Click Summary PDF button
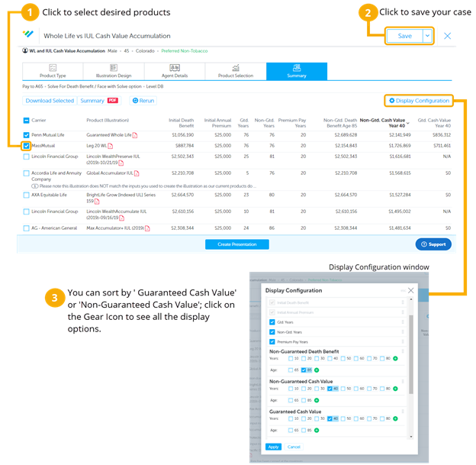 click(99, 101)
